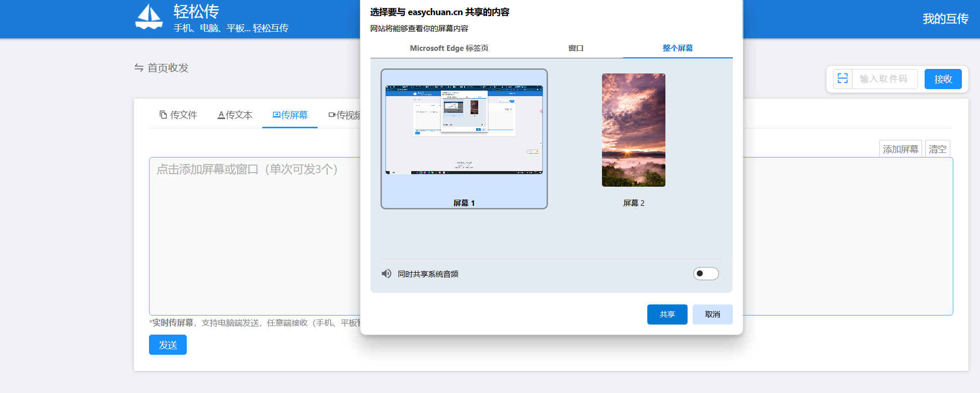Click the sailboat logo icon
Viewport: 980px width, 393px height.
(149, 17)
